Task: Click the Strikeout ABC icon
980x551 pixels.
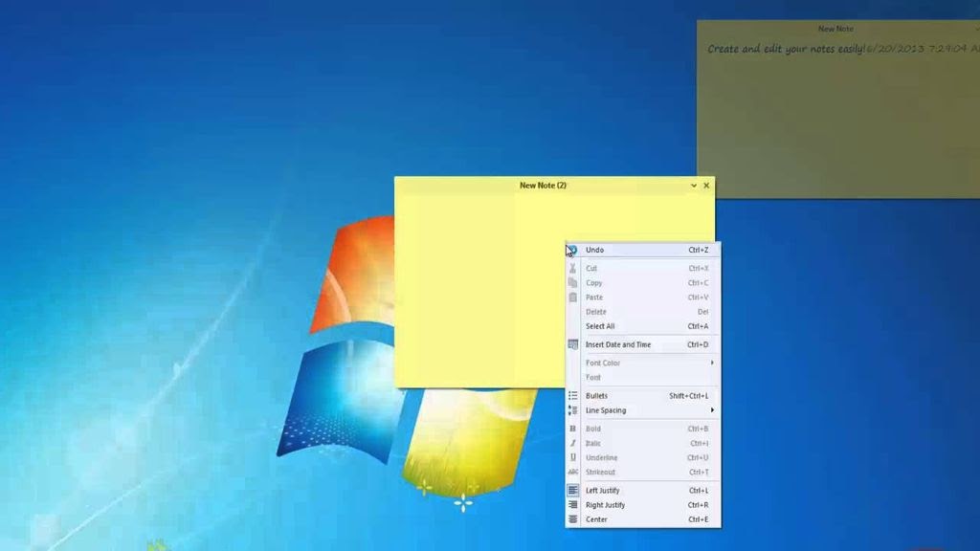Action: click(x=572, y=473)
